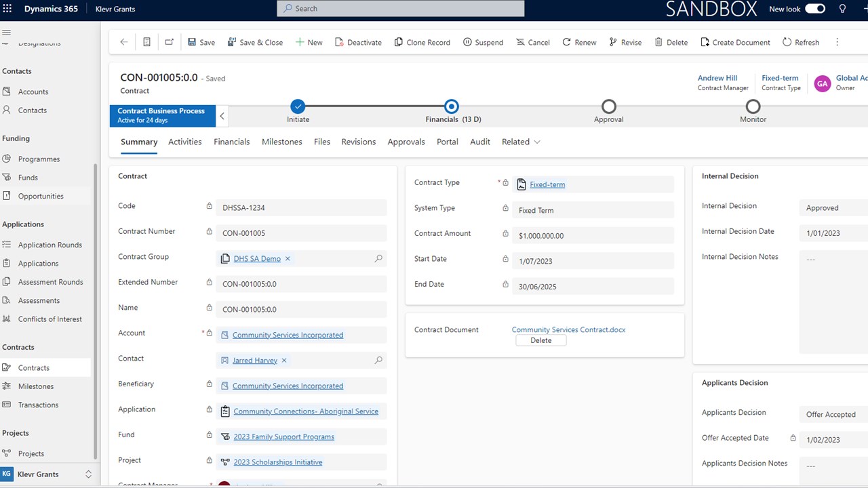The width and height of the screenshot is (868, 488).
Task: Open the Fixed-term contract type link
Action: (547, 184)
